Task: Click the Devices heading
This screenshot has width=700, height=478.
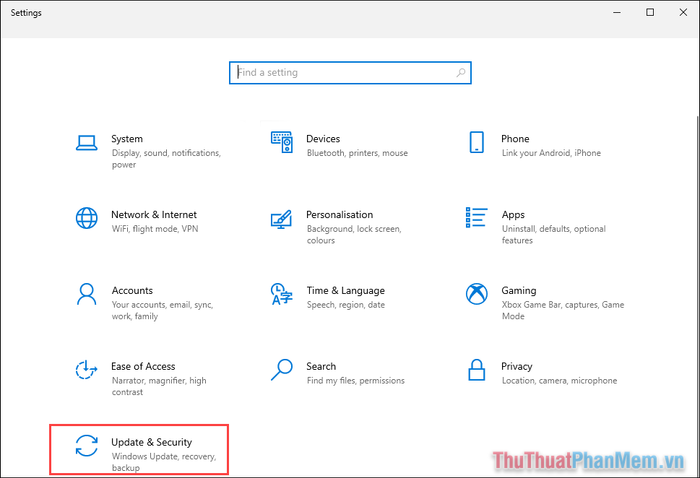Action: 323,139
